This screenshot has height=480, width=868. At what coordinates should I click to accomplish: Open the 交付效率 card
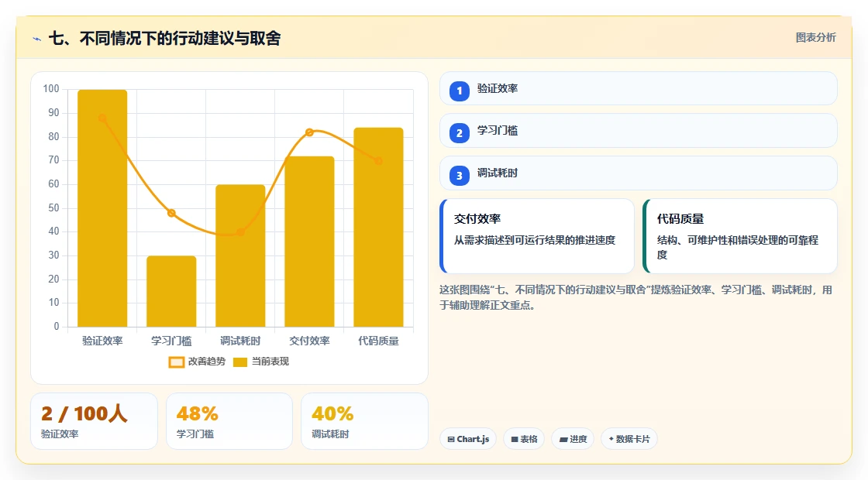pos(537,236)
